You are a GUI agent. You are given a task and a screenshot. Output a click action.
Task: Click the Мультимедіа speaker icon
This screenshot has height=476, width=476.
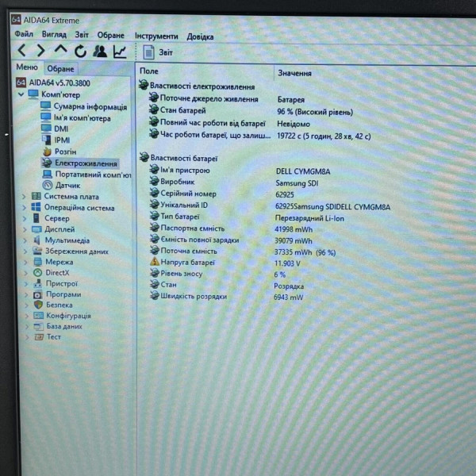[x=37, y=240]
